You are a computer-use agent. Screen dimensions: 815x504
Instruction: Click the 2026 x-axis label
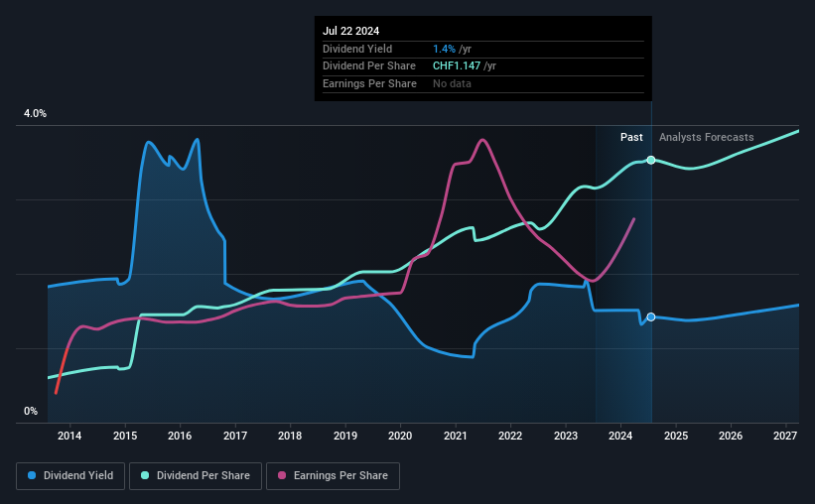731,436
